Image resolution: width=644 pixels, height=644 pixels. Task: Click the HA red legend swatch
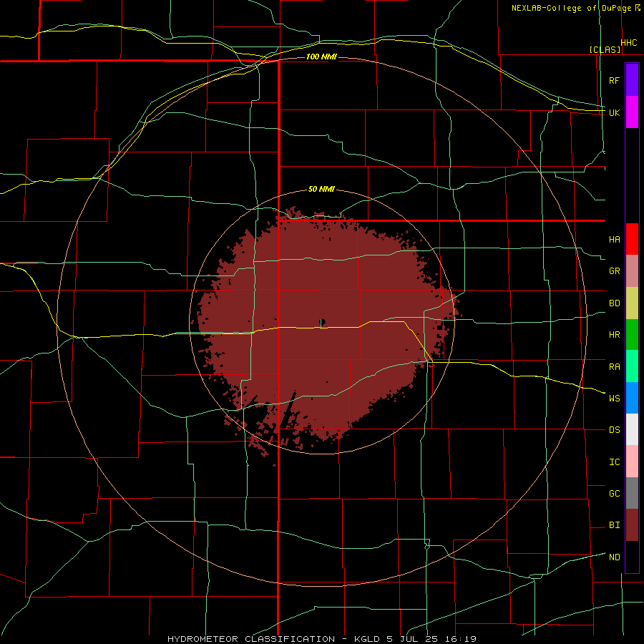coord(632,239)
